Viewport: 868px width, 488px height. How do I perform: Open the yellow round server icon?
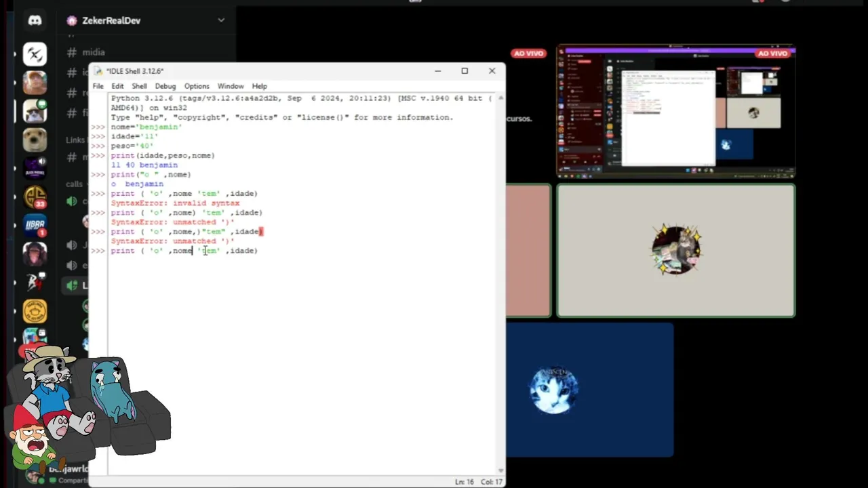[x=35, y=311]
